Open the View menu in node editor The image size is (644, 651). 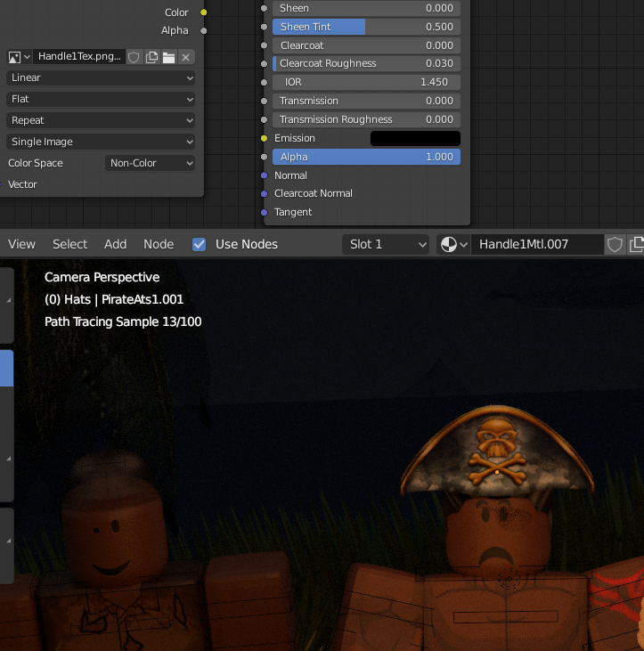(21, 244)
